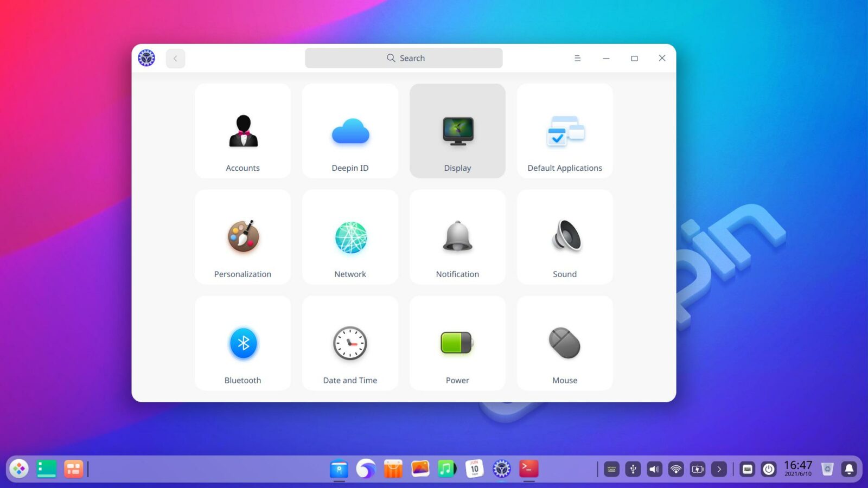Open Power settings

tap(457, 343)
